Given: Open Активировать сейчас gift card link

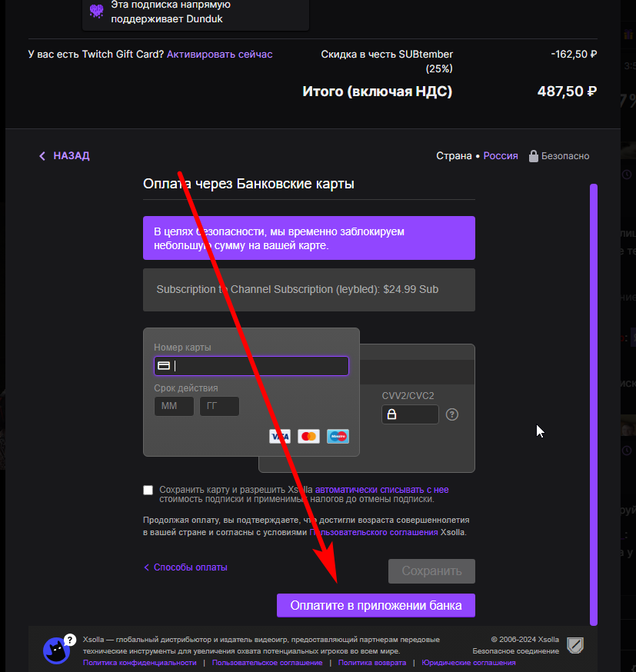Looking at the screenshot, I should [219, 55].
